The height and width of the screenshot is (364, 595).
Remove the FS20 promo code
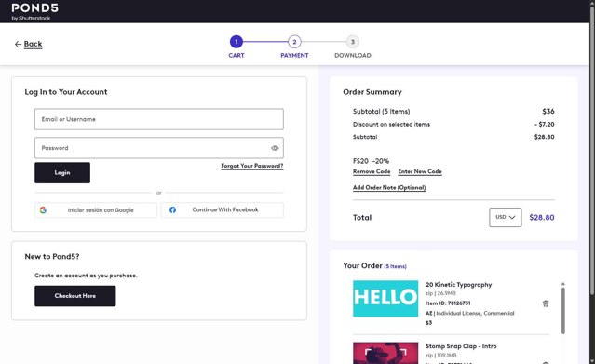click(x=372, y=171)
